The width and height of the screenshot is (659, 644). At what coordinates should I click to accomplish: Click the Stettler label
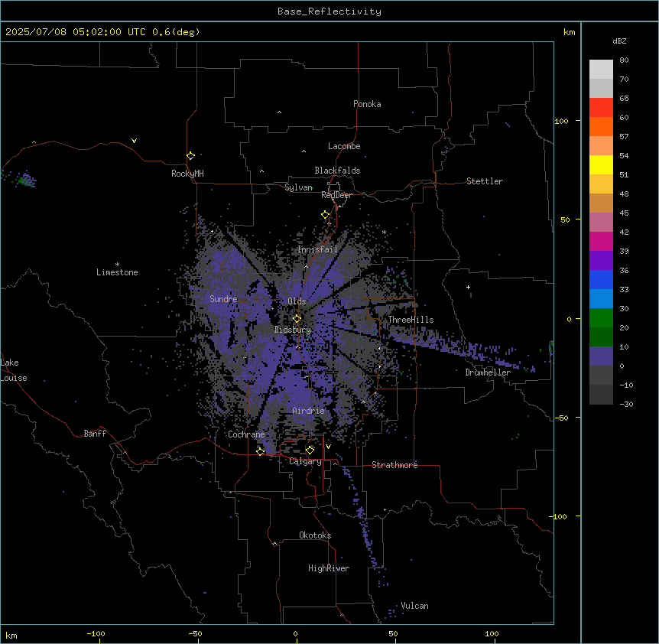[x=485, y=181]
